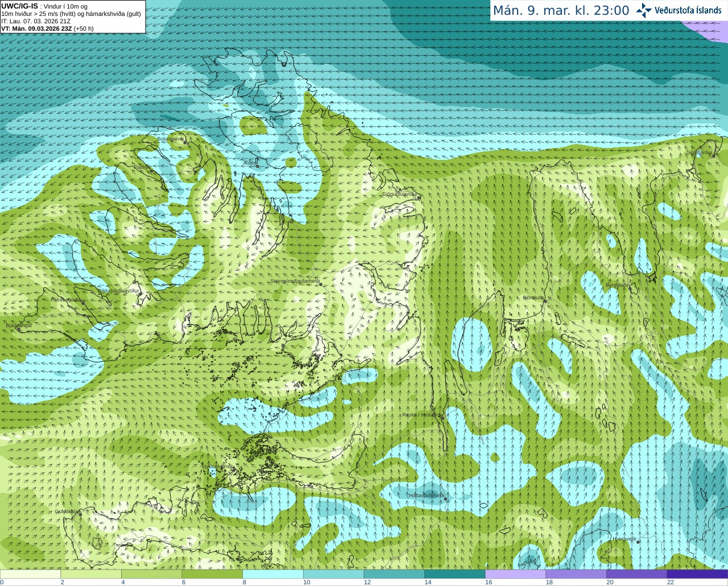Click the Bíldudalsflugvöllur station label
The image size is (728, 586).
(118, 290)
